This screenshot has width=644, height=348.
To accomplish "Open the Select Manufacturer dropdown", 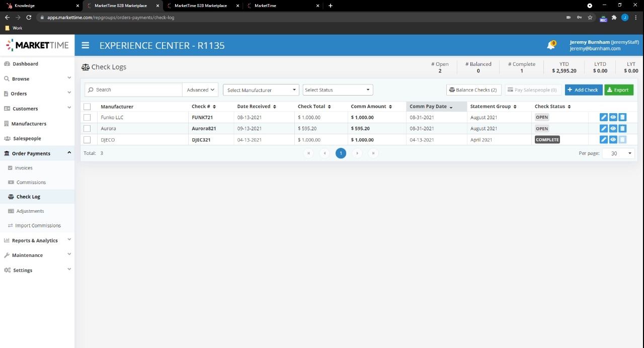I will 261,90.
